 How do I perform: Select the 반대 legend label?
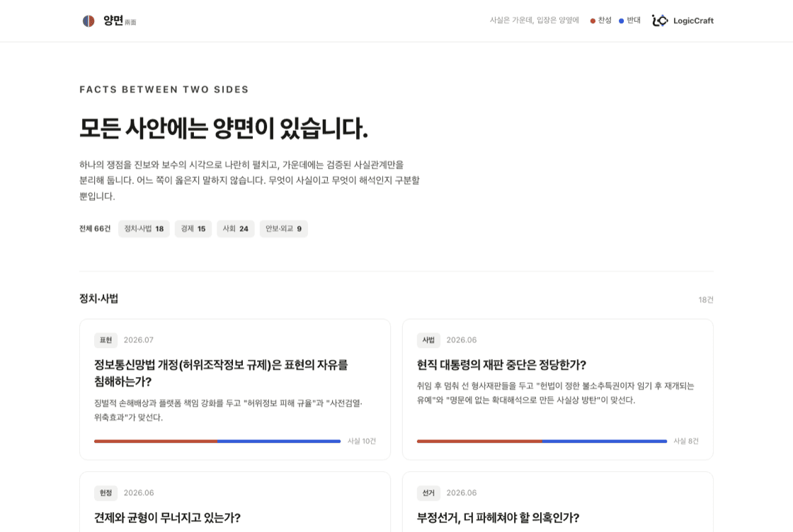(x=634, y=21)
